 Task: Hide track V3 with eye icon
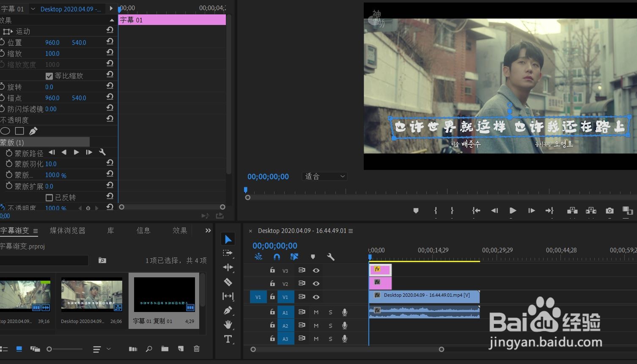pos(316,270)
